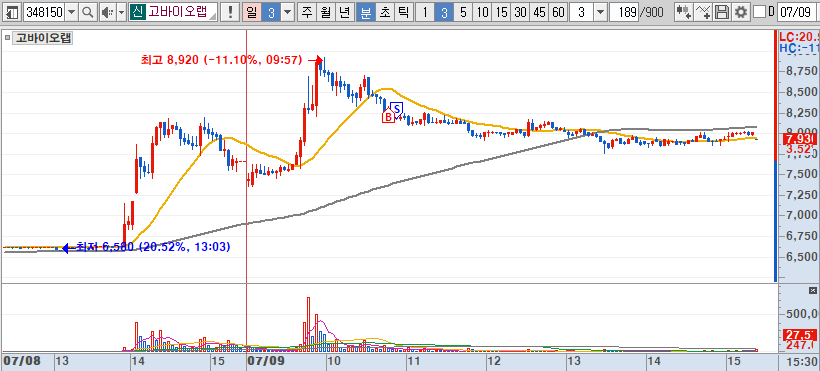Choose the 15-minute interval button
Image resolution: width=820 pixels, height=371 pixels.
[502, 12]
